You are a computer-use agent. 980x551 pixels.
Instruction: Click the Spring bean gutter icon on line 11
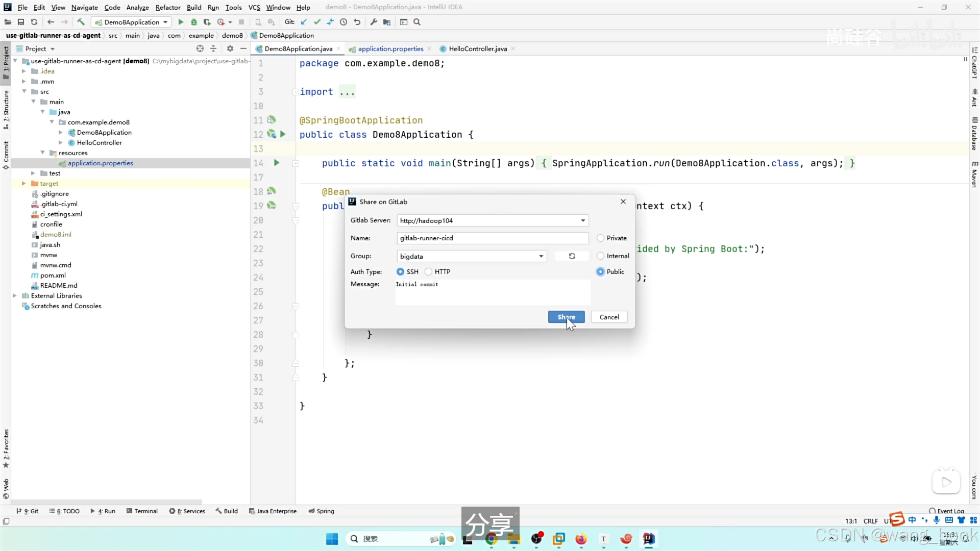click(272, 120)
